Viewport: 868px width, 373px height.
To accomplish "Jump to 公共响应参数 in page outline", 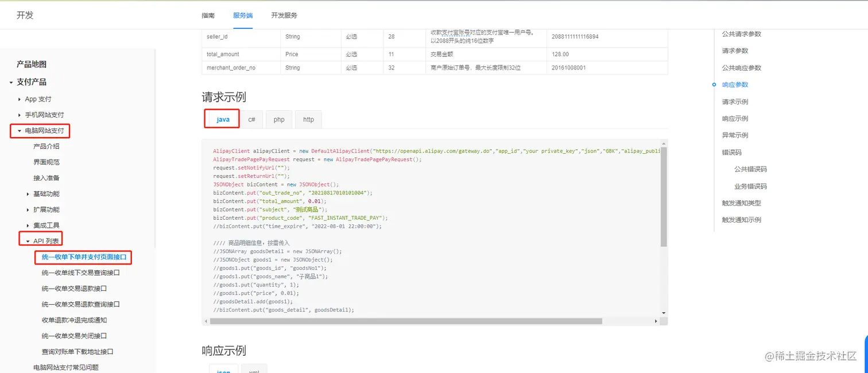I will 742,68.
